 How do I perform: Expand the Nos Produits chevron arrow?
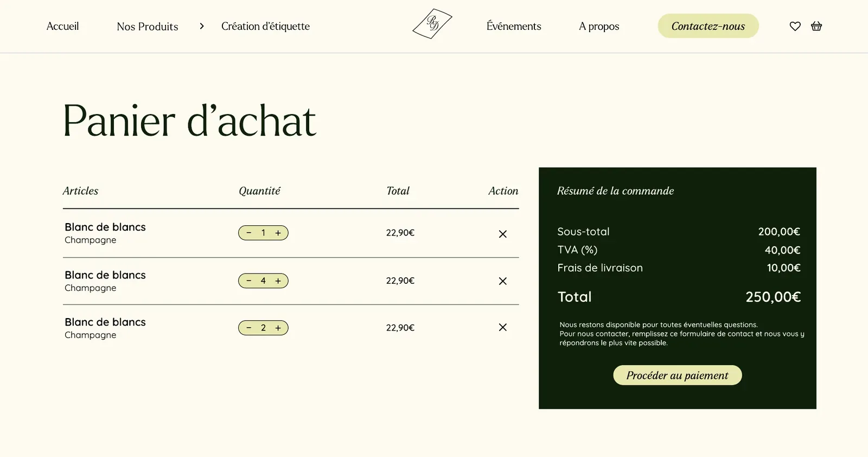tap(202, 26)
